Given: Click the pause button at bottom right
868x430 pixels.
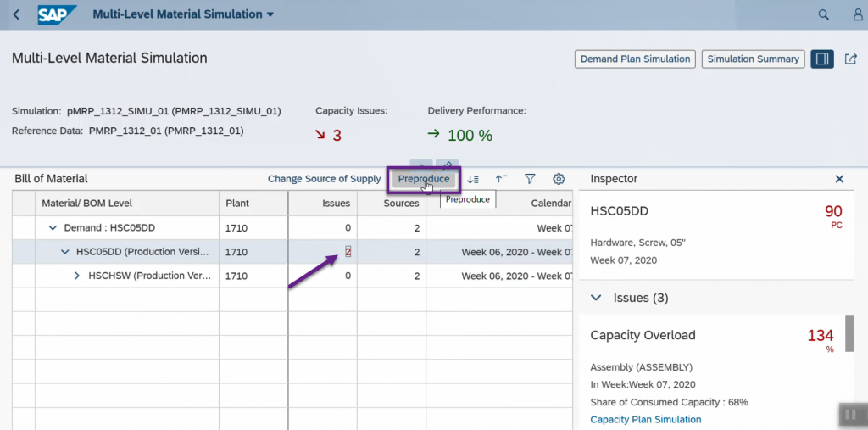Looking at the screenshot, I should point(851,414).
